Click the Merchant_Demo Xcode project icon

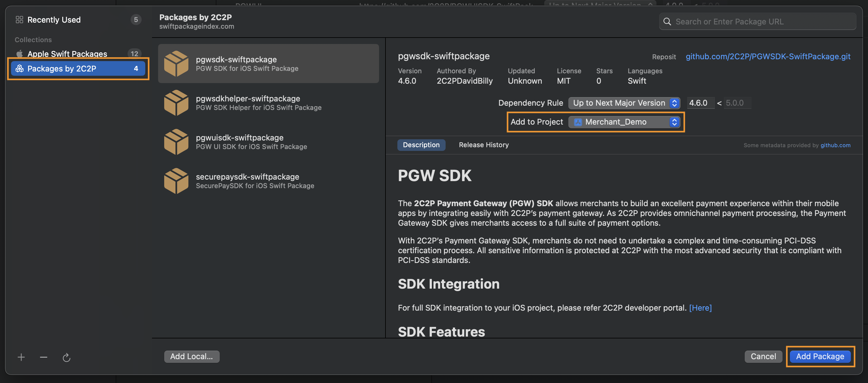pyautogui.click(x=578, y=122)
